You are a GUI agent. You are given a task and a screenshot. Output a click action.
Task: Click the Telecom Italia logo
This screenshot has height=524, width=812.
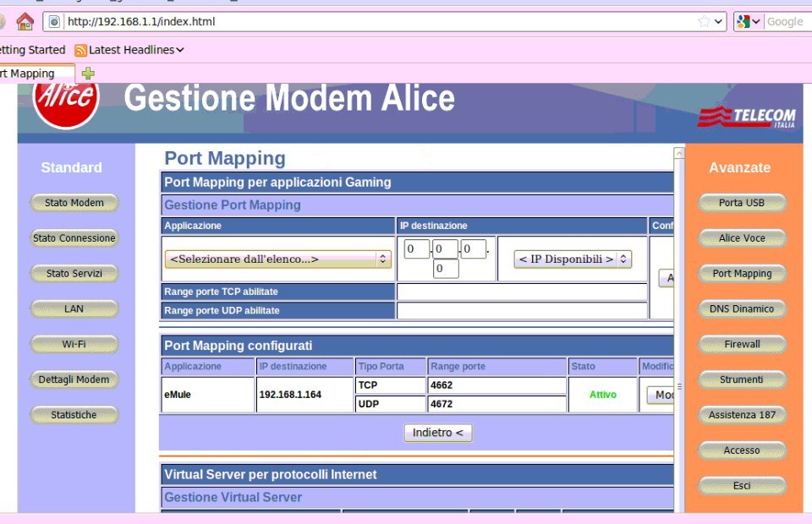pyautogui.click(x=747, y=117)
